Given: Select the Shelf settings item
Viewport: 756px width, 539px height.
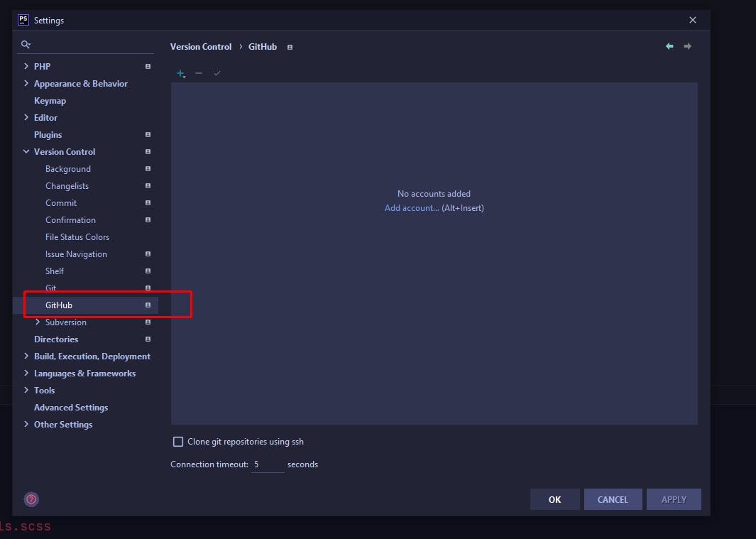Looking at the screenshot, I should (55, 271).
